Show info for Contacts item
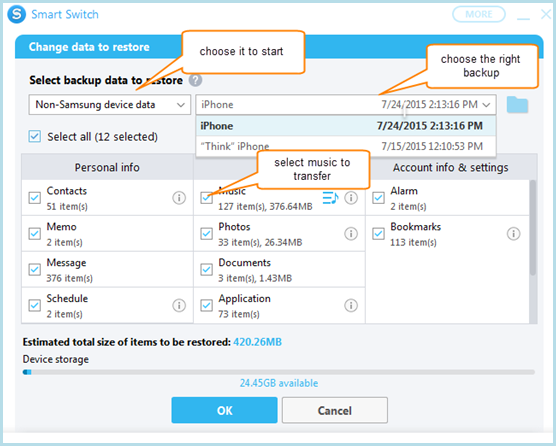The image size is (556, 446). click(179, 198)
